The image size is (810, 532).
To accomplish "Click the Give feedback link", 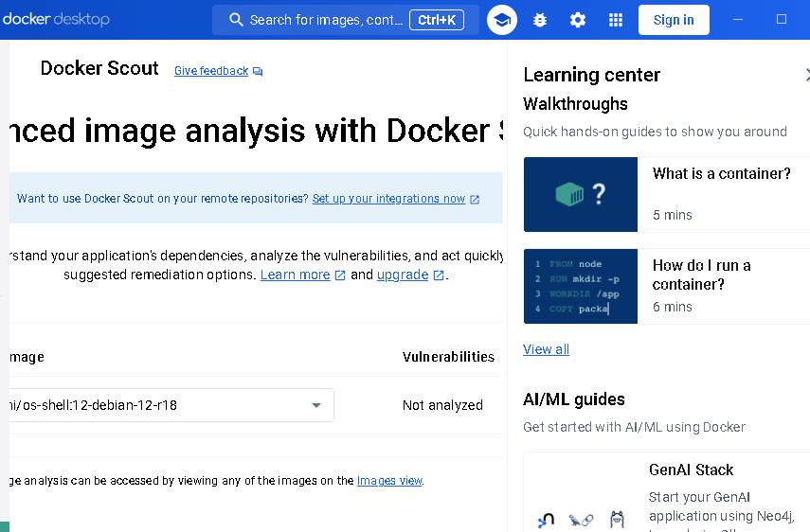I will [x=211, y=71].
